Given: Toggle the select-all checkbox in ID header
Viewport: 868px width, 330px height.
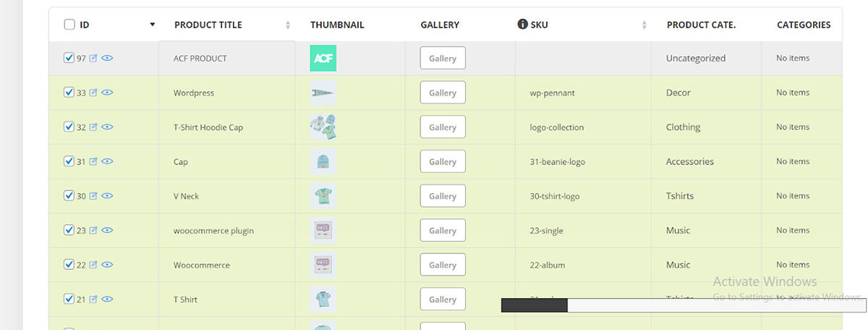Looking at the screenshot, I should coord(69,25).
